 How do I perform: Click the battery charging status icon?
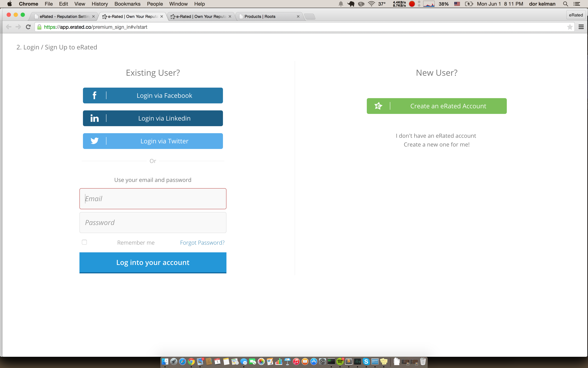click(x=469, y=4)
